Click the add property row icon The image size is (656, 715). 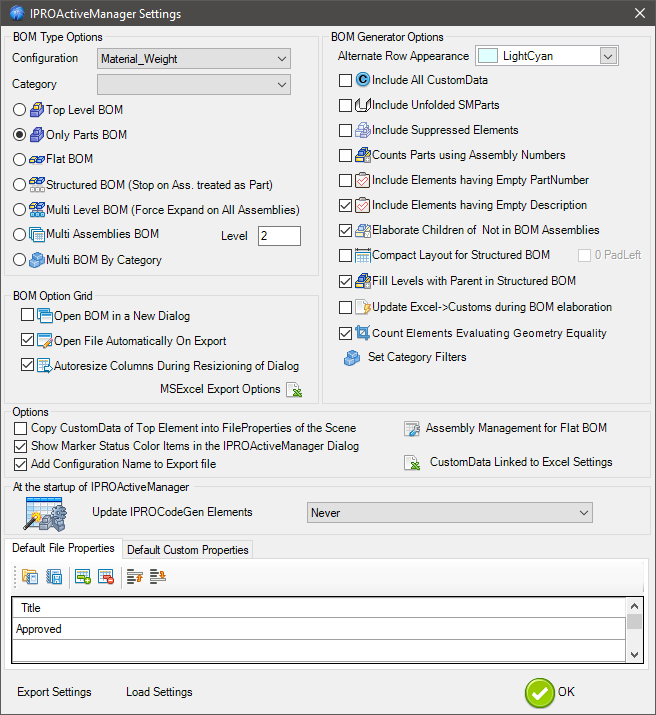click(x=83, y=577)
